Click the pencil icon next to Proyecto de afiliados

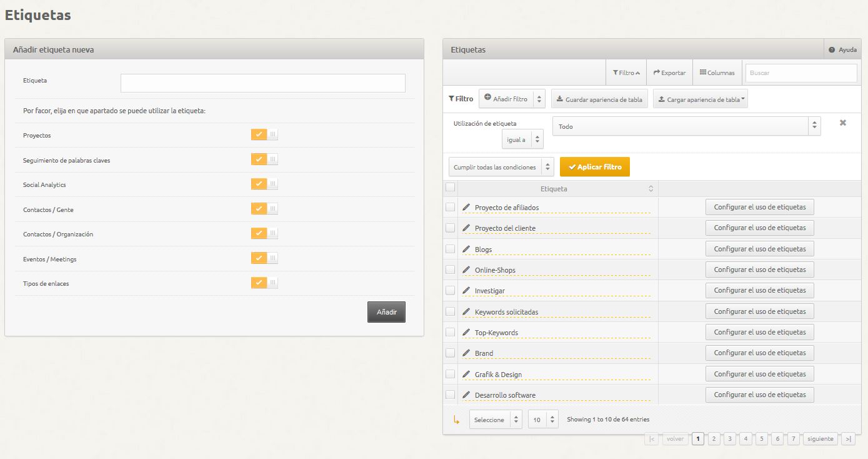(466, 207)
